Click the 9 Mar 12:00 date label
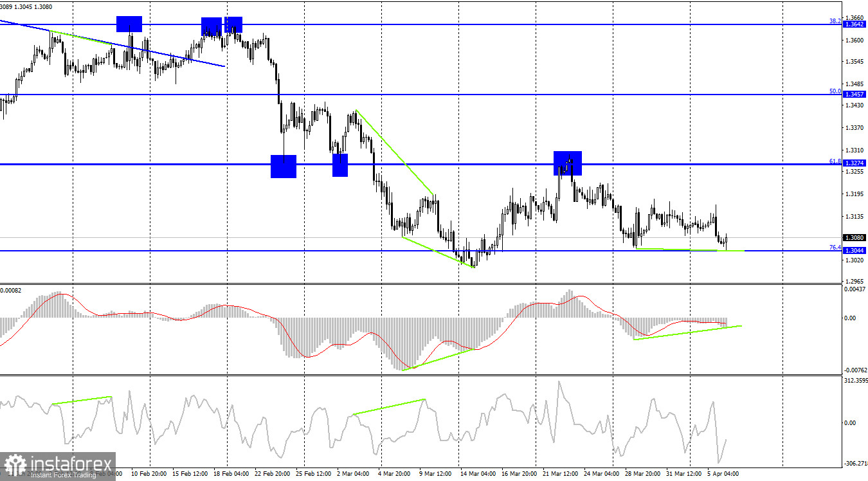The image size is (868, 481). pyautogui.click(x=435, y=475)
